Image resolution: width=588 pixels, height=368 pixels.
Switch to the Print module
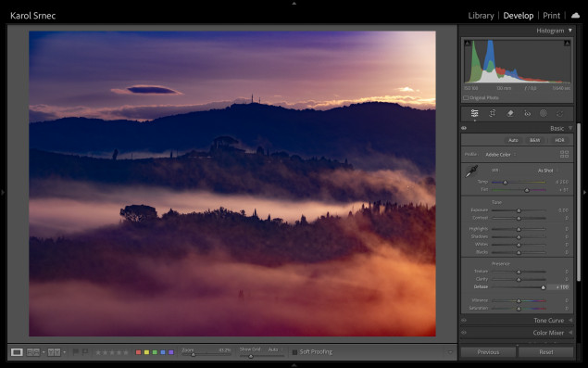point(551,16)
